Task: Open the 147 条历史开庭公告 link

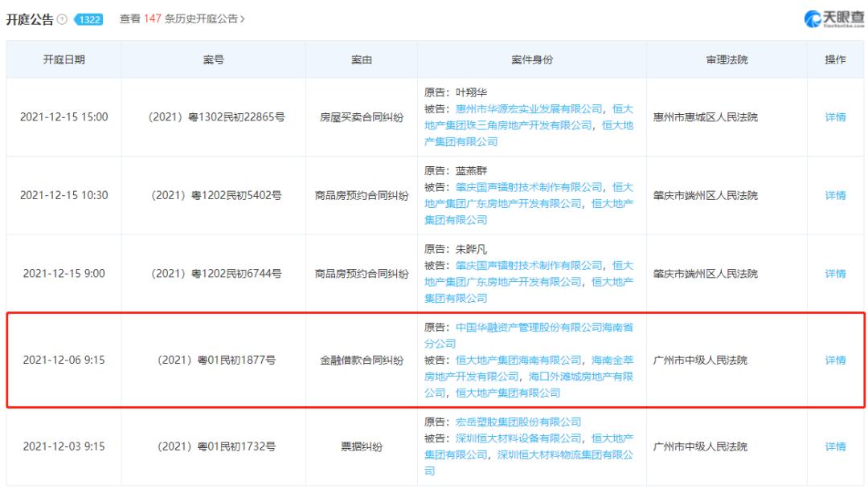Action: [182, 18]
